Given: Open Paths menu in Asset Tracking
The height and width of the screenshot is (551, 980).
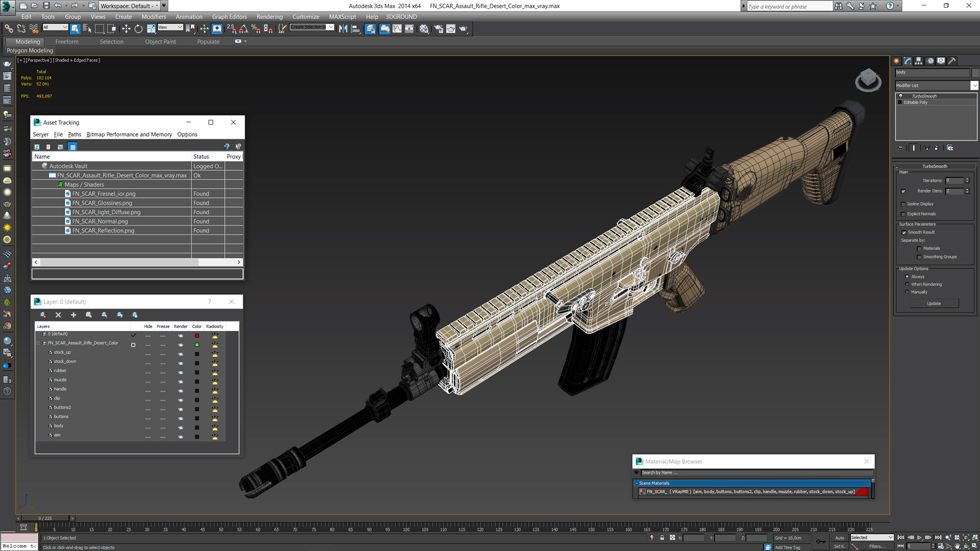Looking at the screenshot, I should click(x=75, y=135).
